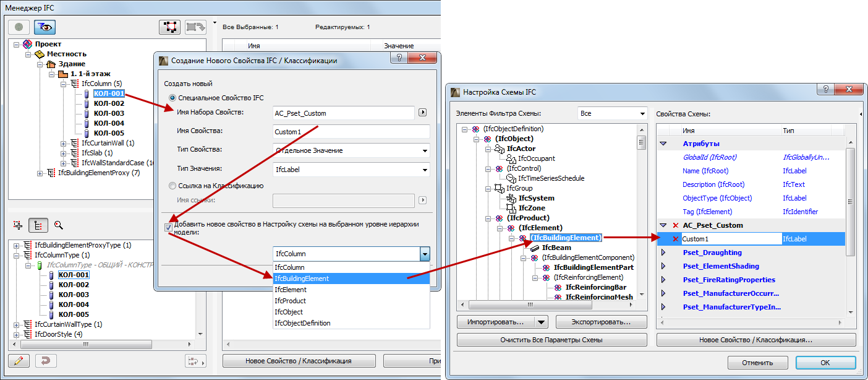Click the selection-nodes icon in IFC Manager toolbar
This screenshot has height=380, width=868.
click(x=169, y=27)
